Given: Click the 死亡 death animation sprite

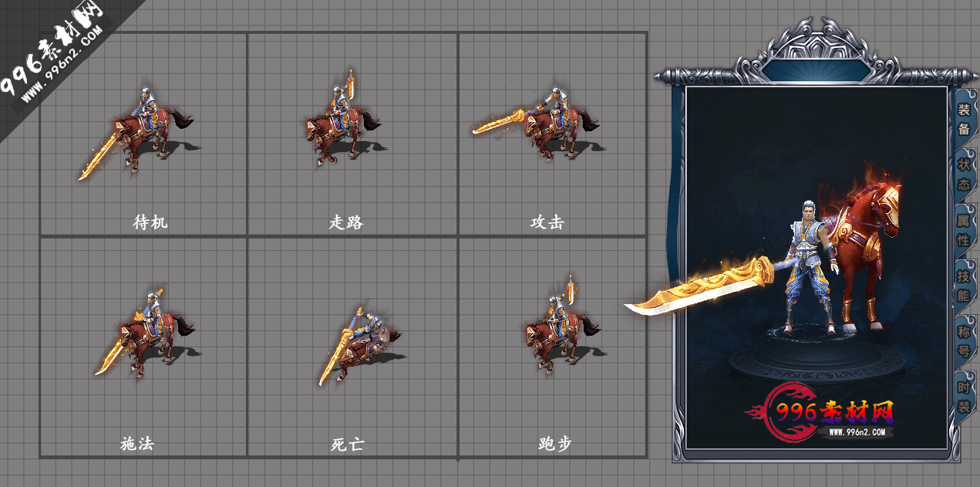Looking at the screenshot, I should [361, 345].
